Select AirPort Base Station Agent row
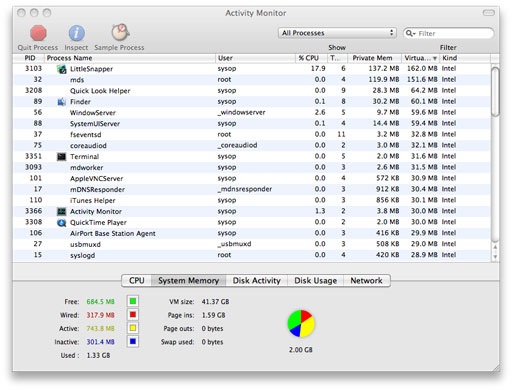Viewport: 512px width, 390px height. [x=252, y=233]
